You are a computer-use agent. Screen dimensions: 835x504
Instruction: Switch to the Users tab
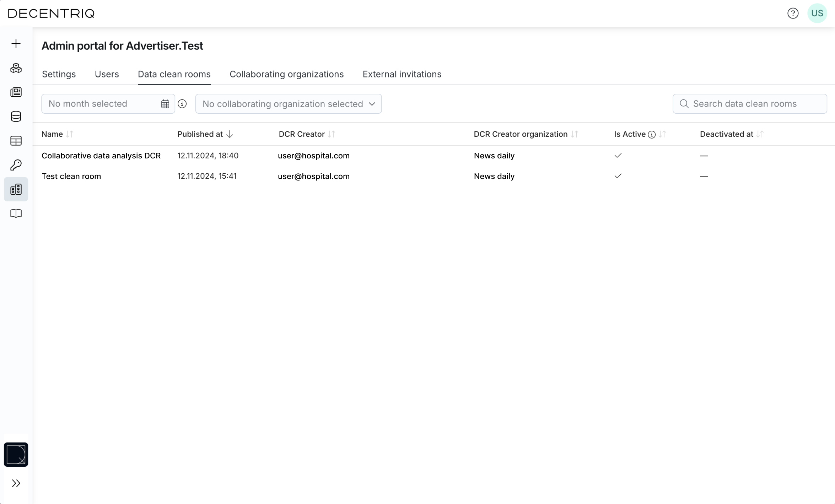(107, 74)
